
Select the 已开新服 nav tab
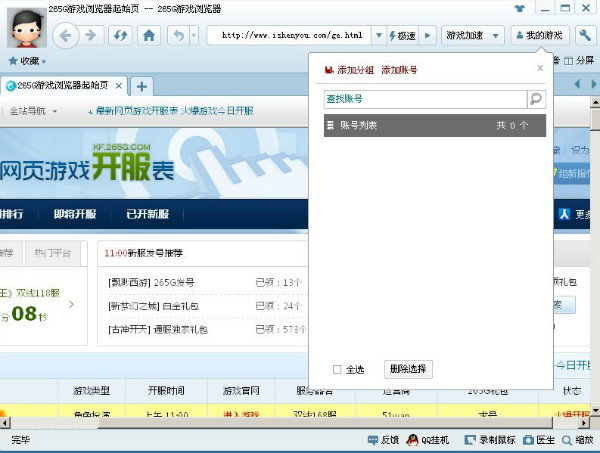coord(148,214)
